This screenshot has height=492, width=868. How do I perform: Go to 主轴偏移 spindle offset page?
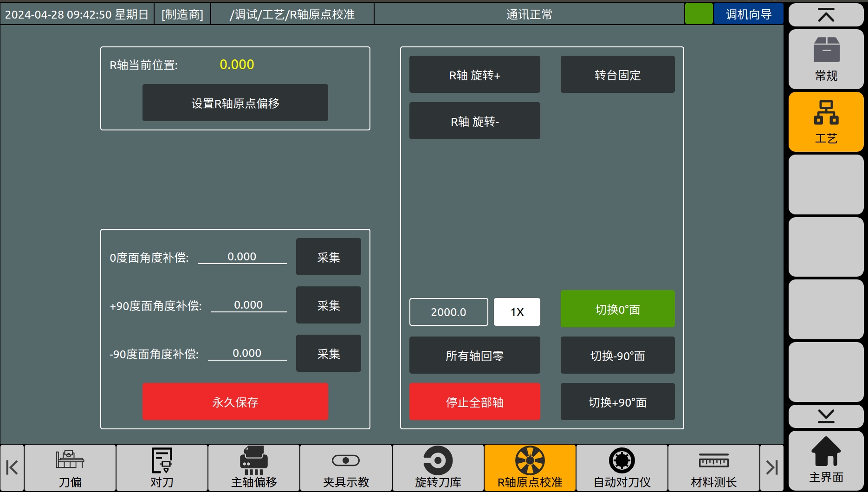(x=254, y=468)
